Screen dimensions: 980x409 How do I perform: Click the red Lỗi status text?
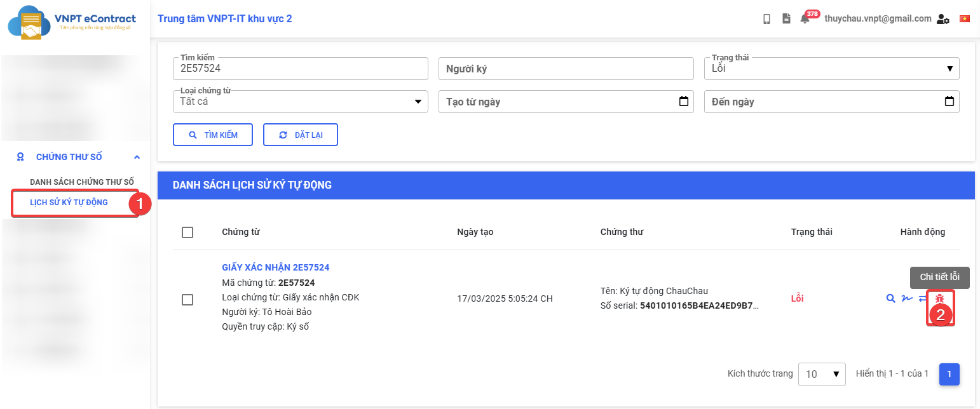point(797,298)
